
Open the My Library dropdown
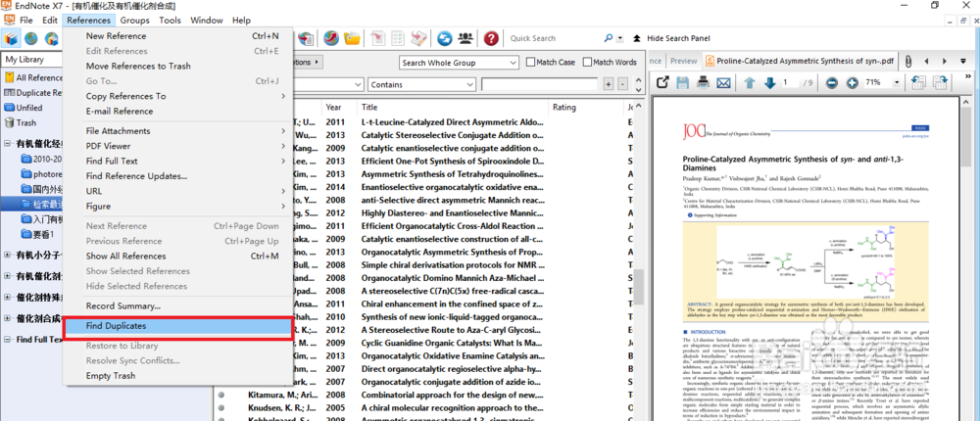[x=32, y=60]
